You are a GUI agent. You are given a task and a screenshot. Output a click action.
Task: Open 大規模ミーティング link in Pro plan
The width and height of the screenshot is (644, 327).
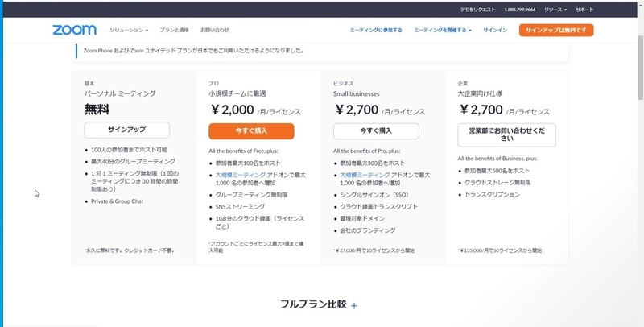240,175
